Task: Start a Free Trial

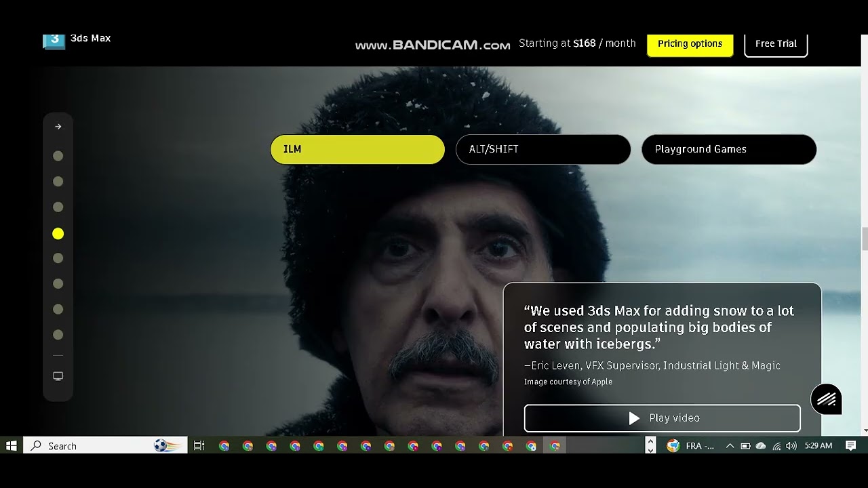Action: 776,44
